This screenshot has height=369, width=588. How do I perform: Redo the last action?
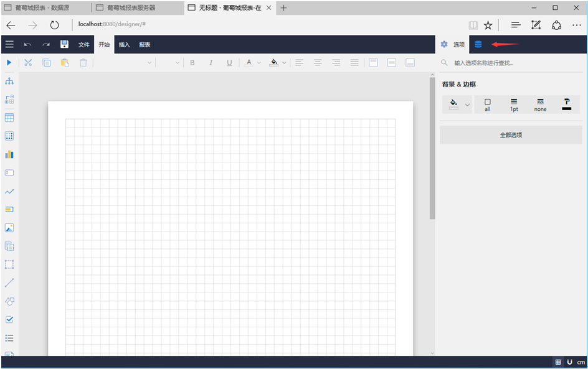46,45
